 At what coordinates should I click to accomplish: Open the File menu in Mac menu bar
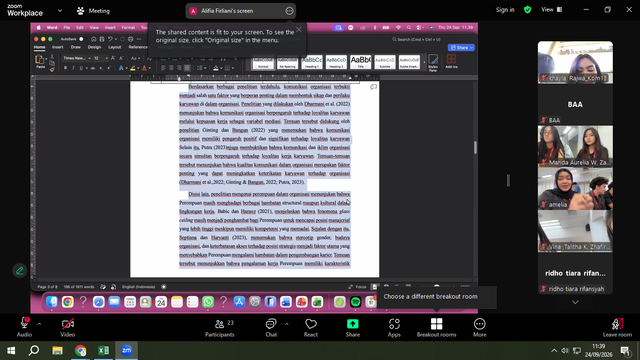67,28
